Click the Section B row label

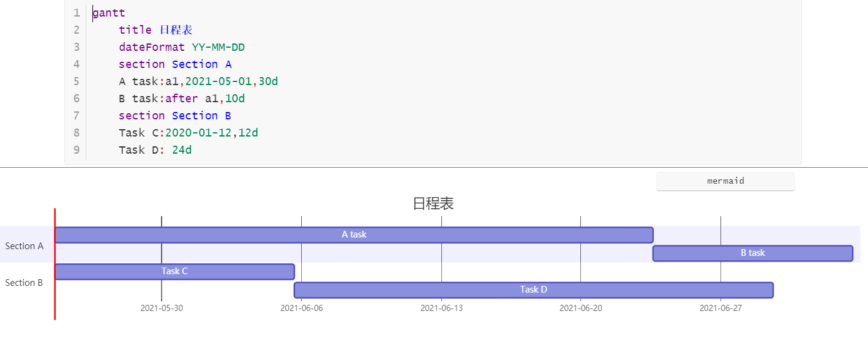pos(24,283)
